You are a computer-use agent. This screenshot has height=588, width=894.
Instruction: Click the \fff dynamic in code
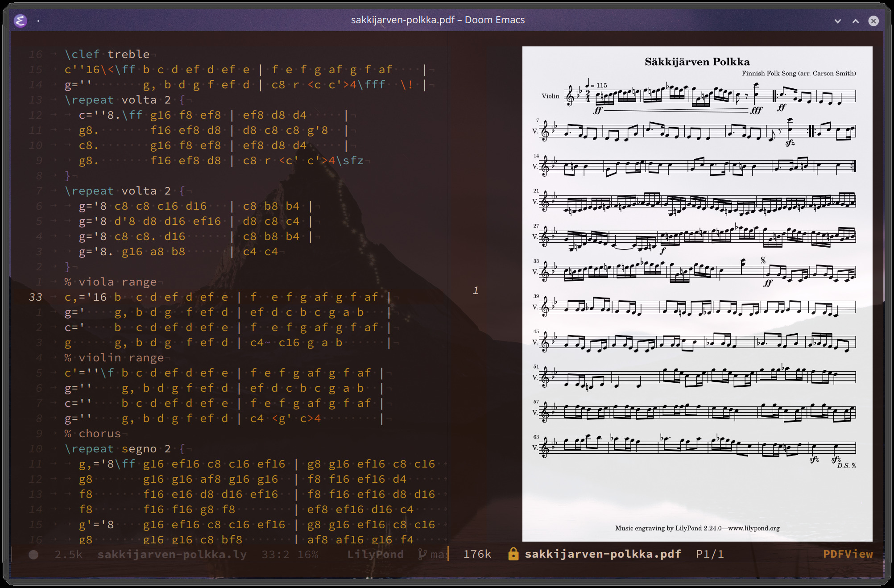371,84
